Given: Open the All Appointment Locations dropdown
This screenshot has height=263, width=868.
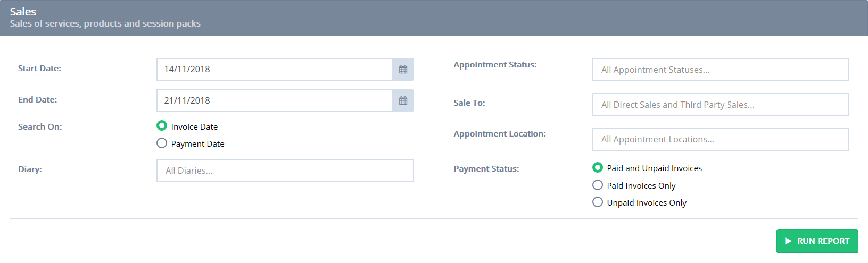Looking at the screenshot, I should (x=721, y=139).
